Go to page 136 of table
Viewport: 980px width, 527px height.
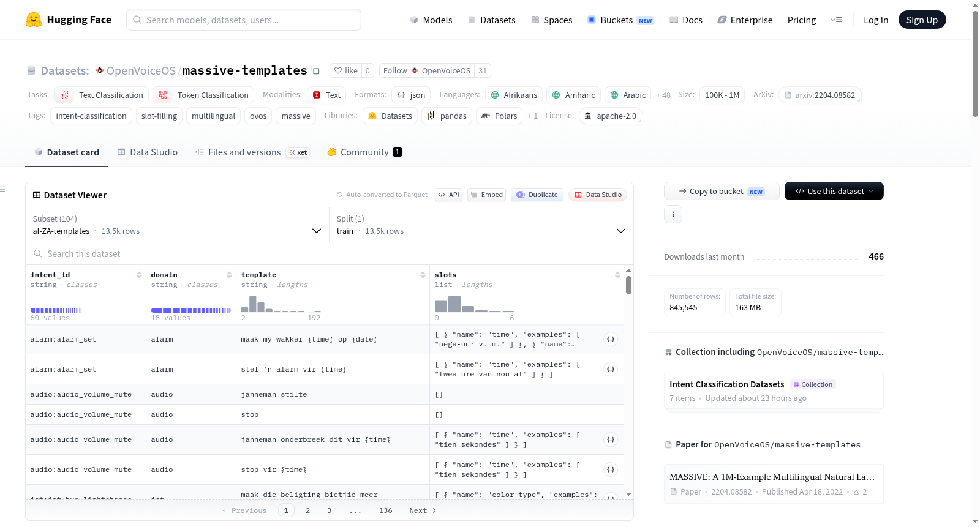coord(386,510)
